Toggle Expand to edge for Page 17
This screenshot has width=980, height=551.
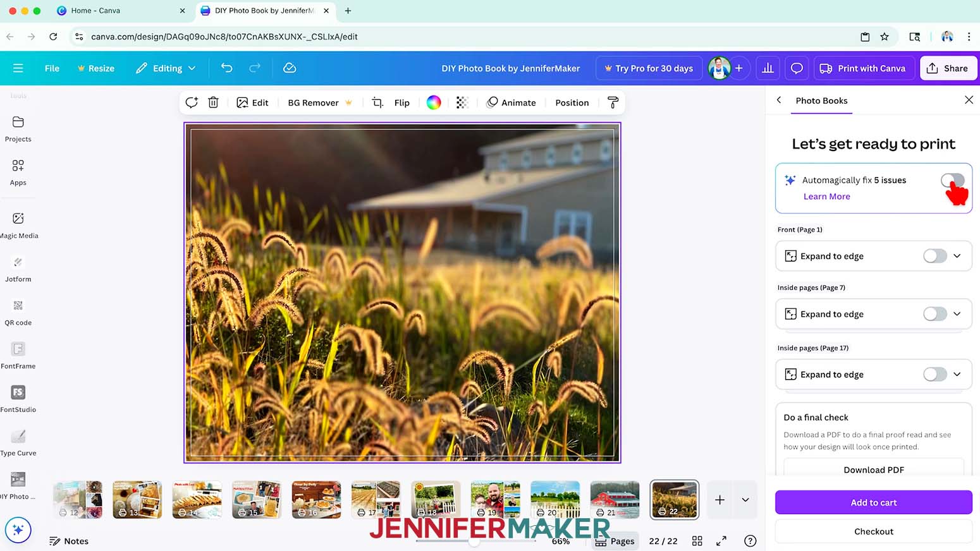click(934, 375)
